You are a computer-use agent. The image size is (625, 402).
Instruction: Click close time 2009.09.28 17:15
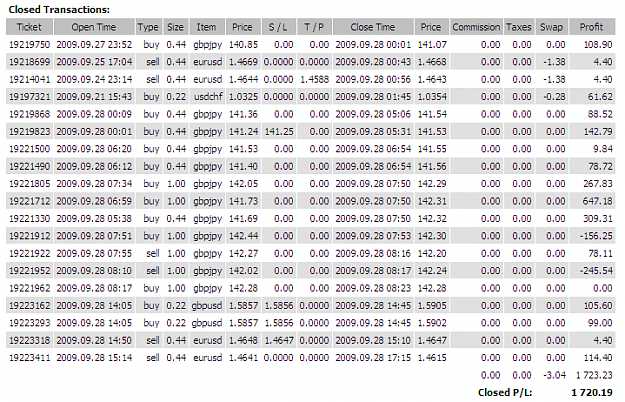(373, 358)
